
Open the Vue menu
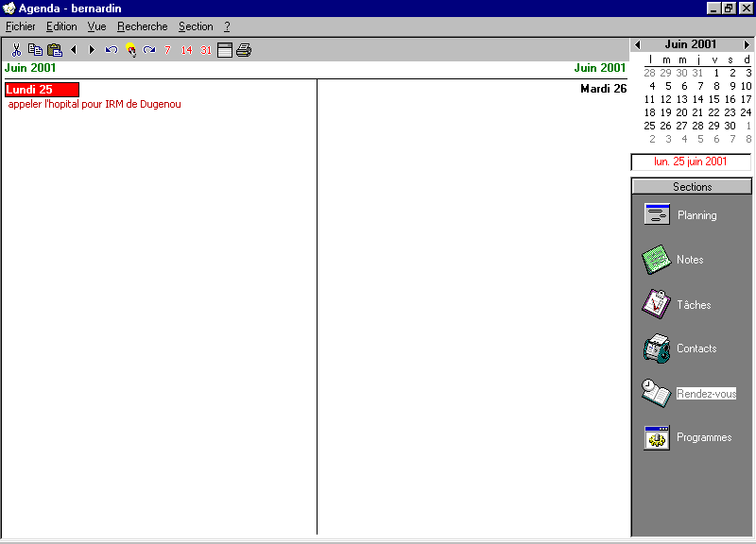click(96, 26)
